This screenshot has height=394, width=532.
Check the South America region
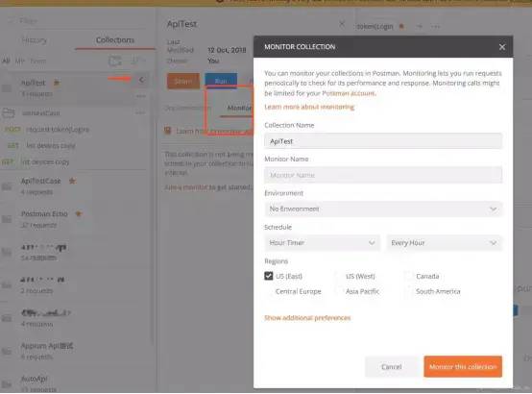[409, 291]
